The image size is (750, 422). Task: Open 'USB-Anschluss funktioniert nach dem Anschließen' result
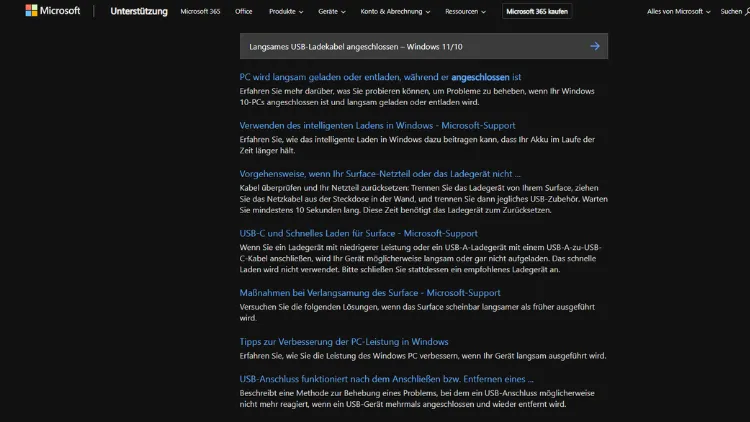tap(386, 379)
